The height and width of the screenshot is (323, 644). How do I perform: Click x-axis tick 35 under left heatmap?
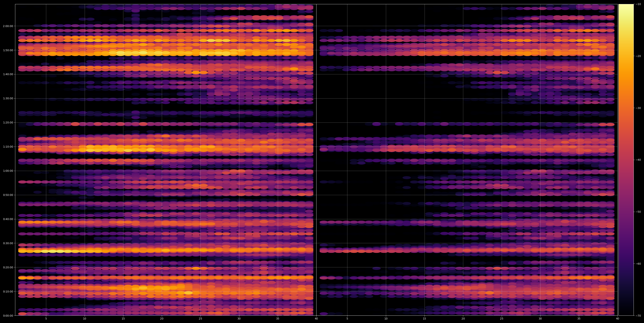(278, 319)
